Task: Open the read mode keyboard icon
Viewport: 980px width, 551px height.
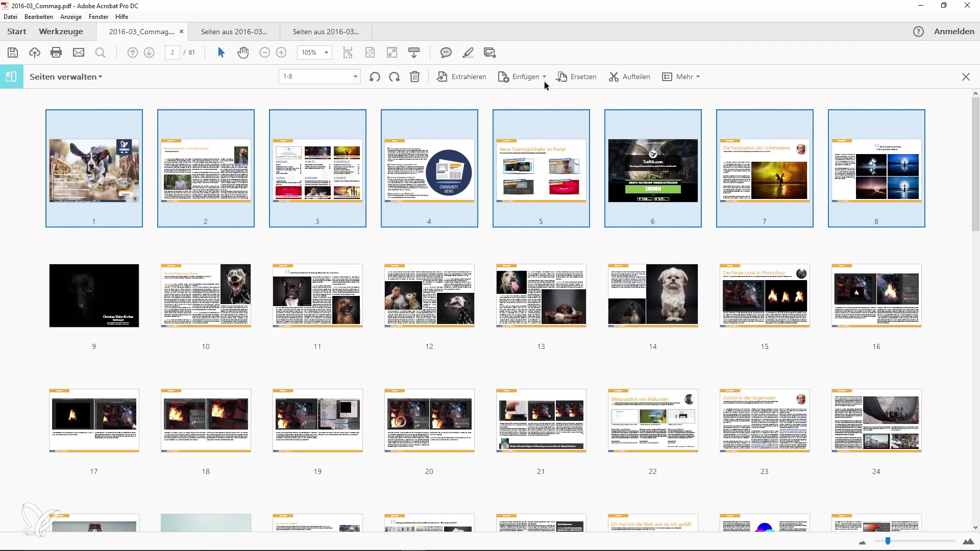Action: (x=414, y=53)
